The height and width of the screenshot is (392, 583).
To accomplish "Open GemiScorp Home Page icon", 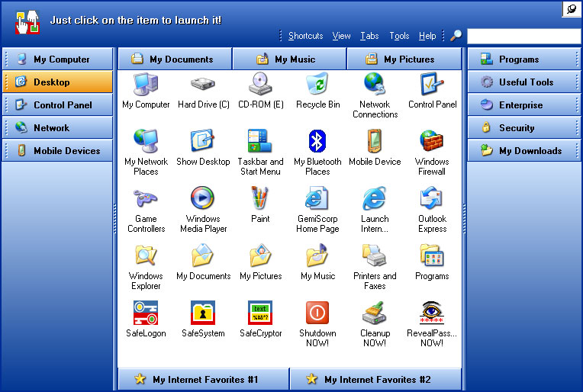I will (317, 198).
